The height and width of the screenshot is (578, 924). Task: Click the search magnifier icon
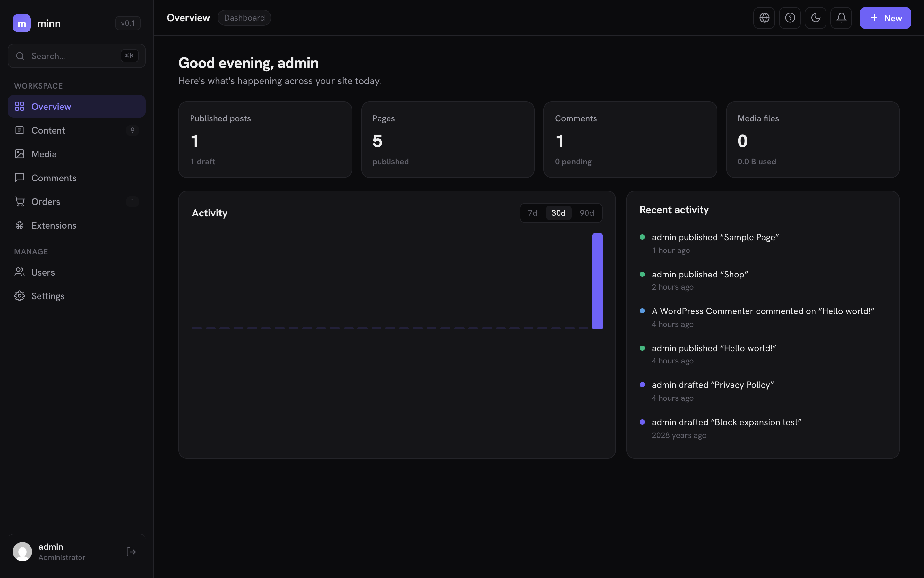coord(20,56)
